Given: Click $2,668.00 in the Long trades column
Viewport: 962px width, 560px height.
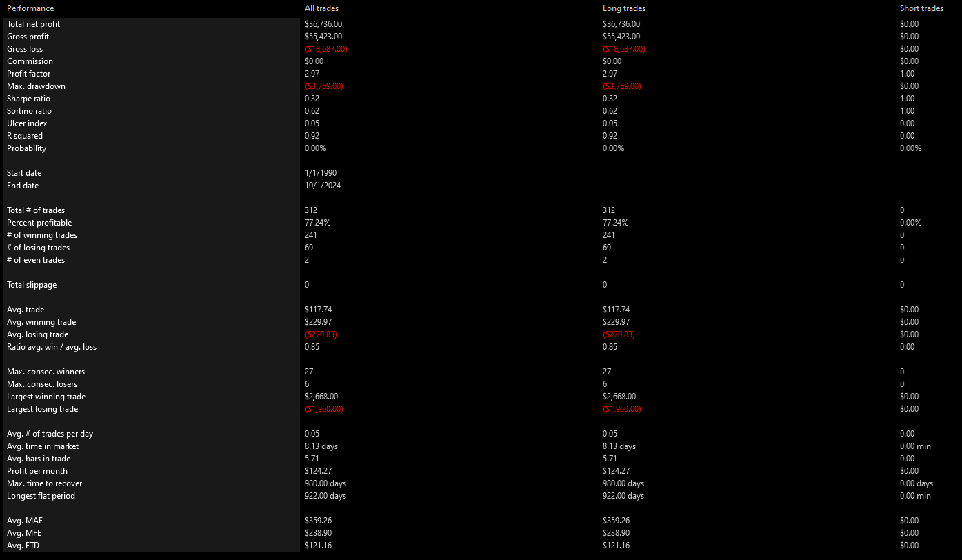Looking at the screenshot, I should coord(619,397).
